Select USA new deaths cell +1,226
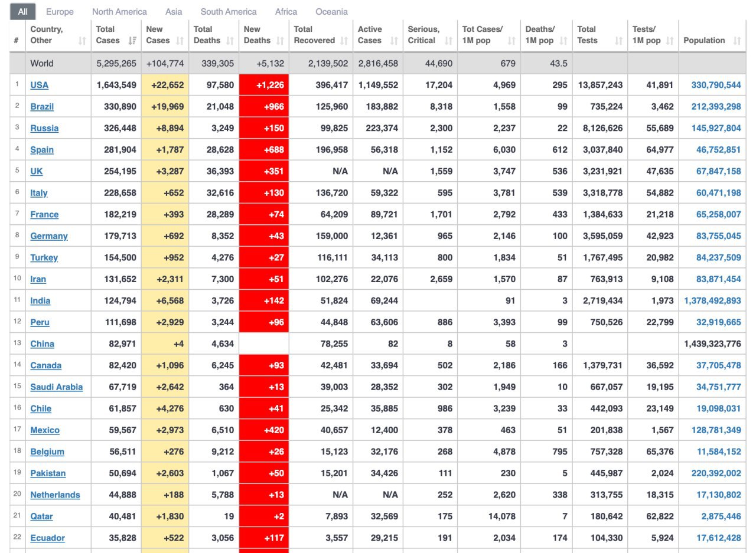The width and height of the screenshot is (756, 553). point(264,85)
